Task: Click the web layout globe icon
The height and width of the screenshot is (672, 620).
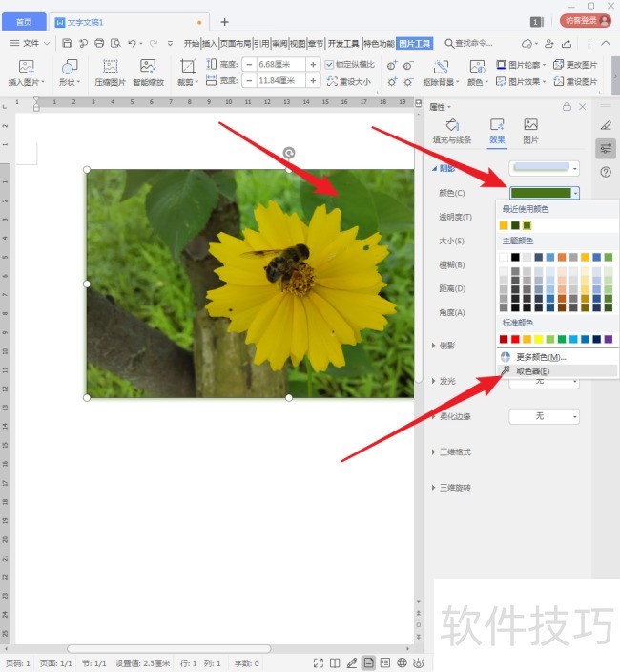Action: click(402, 663)
